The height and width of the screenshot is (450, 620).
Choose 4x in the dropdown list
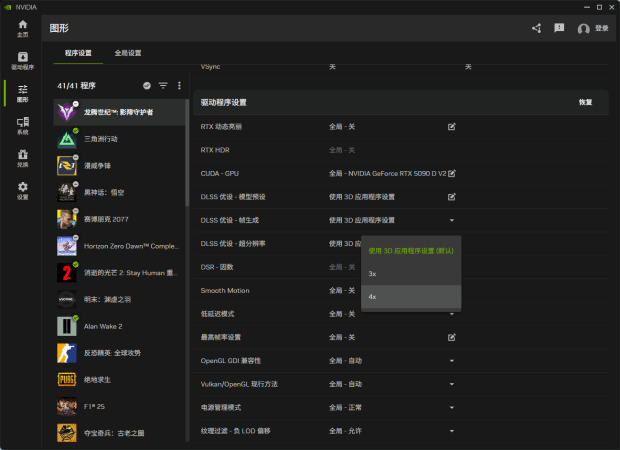tap(411, 297)
